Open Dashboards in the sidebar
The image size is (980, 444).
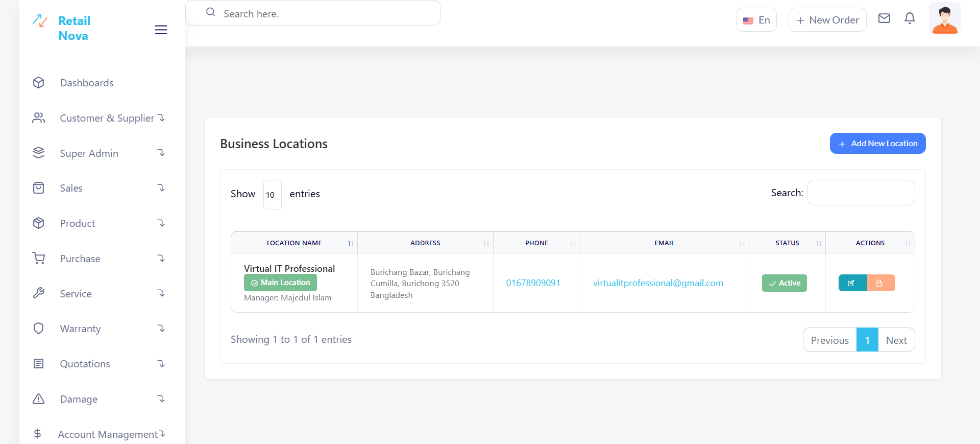point(87,83)
